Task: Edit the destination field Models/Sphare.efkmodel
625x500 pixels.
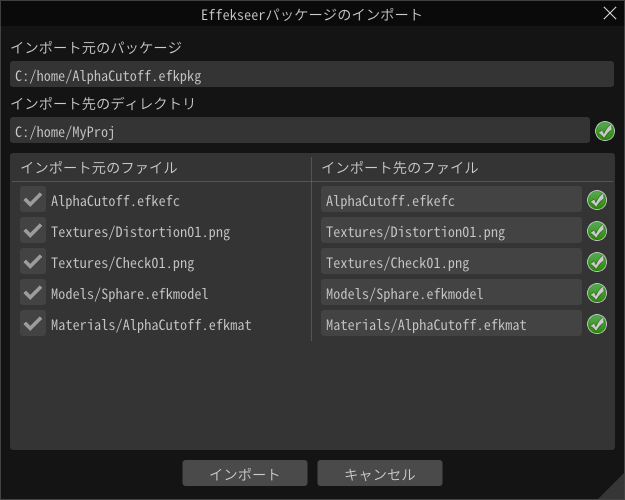Action: point(451,293)
